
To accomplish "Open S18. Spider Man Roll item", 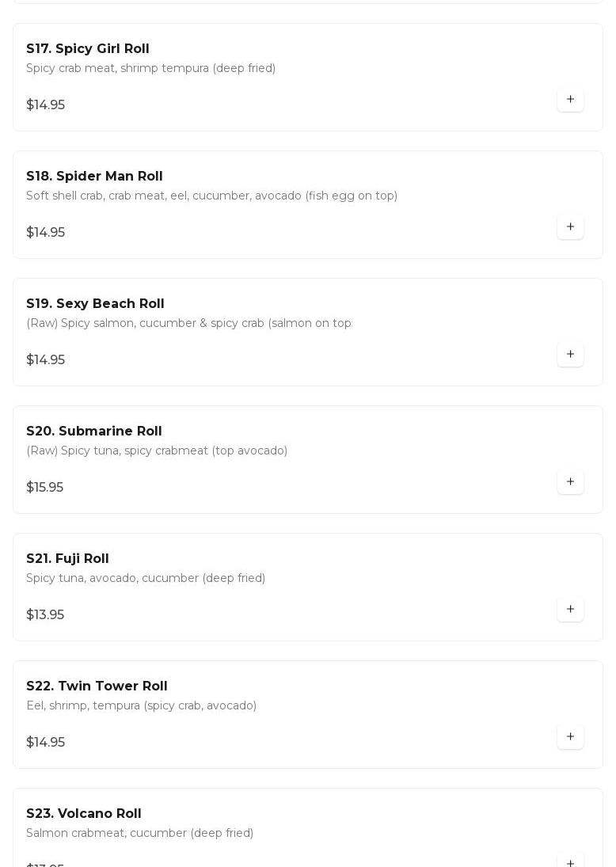I will click(x=94, y=177).
